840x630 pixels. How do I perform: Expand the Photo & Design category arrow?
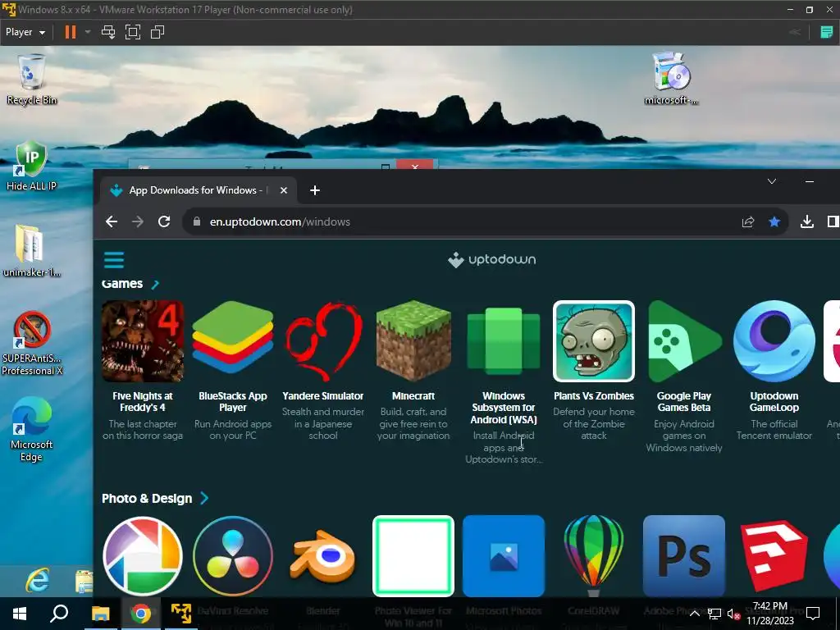204,498
